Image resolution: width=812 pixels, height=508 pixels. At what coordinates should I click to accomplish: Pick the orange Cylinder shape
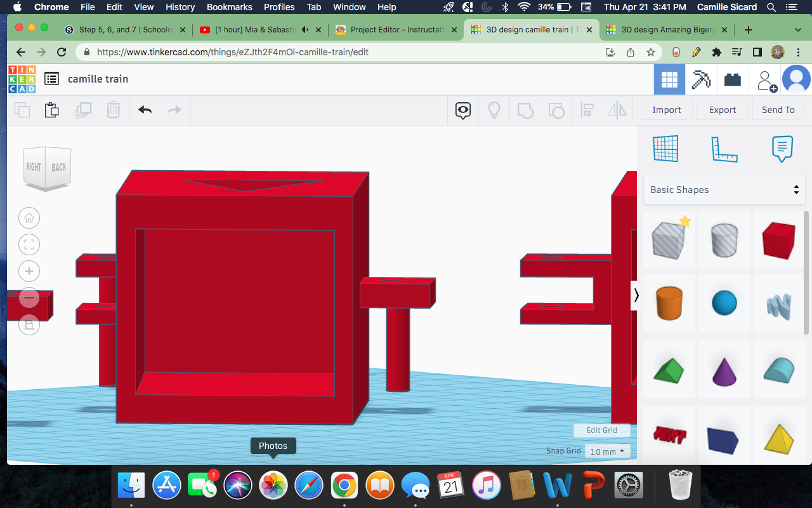(669, 303)
